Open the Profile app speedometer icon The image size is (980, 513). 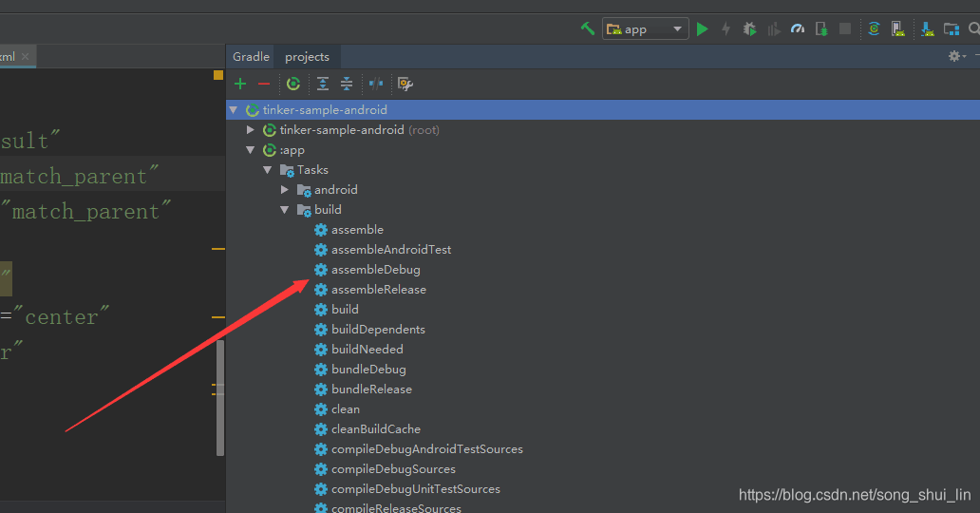tap(798, 28)
